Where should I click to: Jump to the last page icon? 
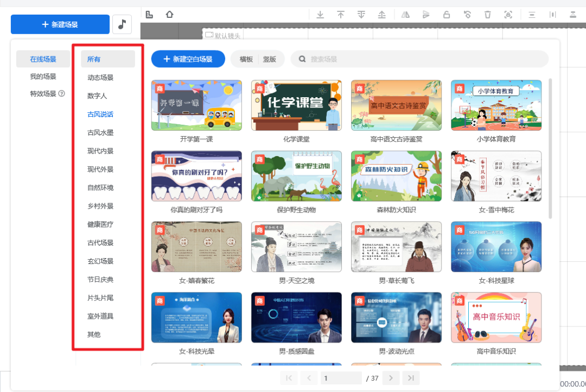point(411,378)
